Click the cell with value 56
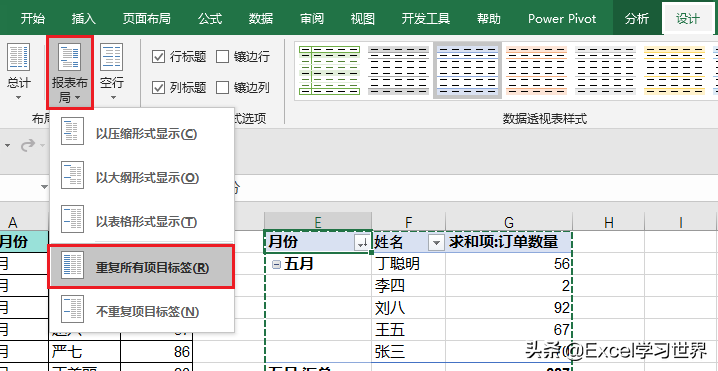 coord(509,264)
